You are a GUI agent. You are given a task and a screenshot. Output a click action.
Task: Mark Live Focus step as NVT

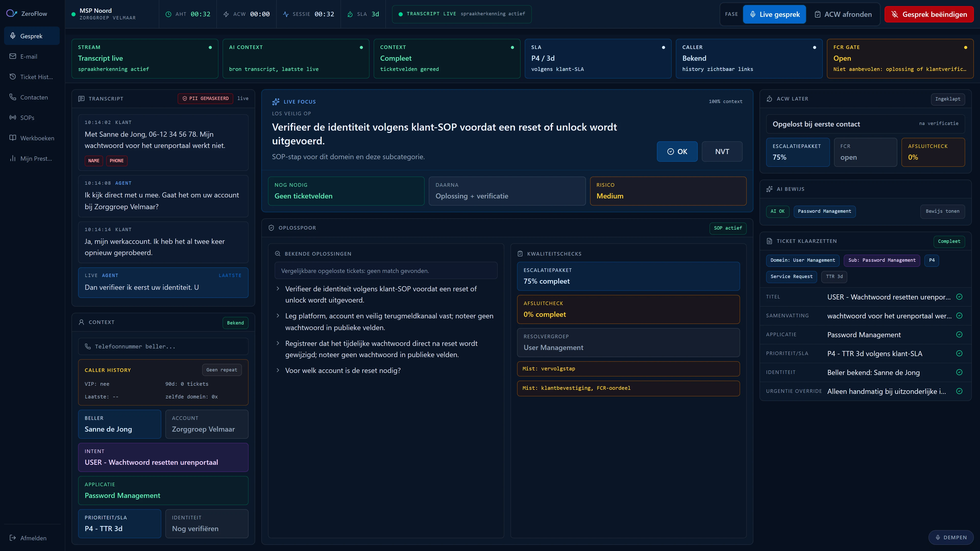pyautogui.click(x=722, y=151)
